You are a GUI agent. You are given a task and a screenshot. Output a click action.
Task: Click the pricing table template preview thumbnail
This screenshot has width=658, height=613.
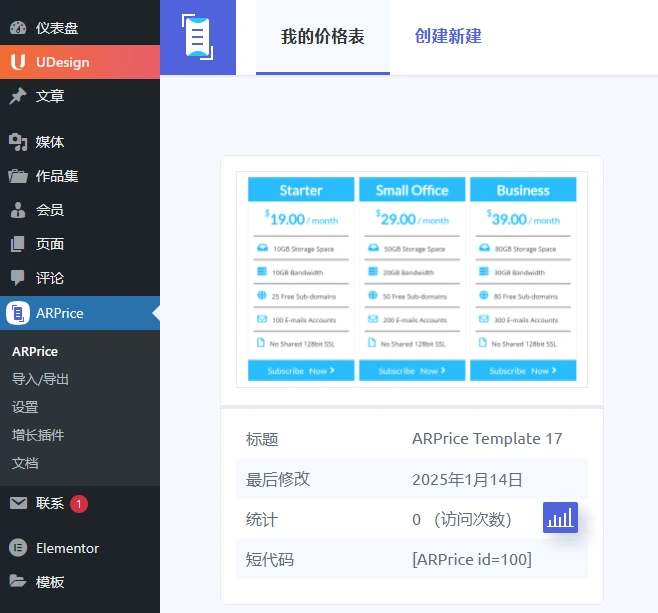pos(412,279)
